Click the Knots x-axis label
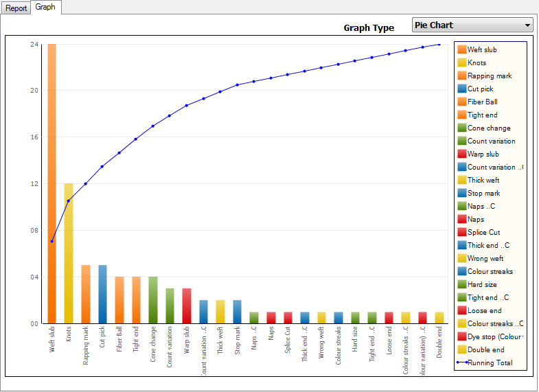 69,334
